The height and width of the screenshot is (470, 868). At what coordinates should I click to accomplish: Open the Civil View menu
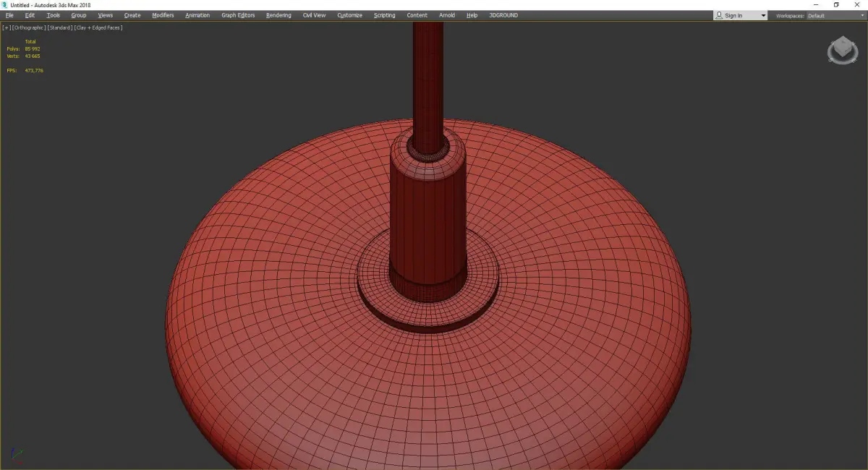[x=314, y=15]
